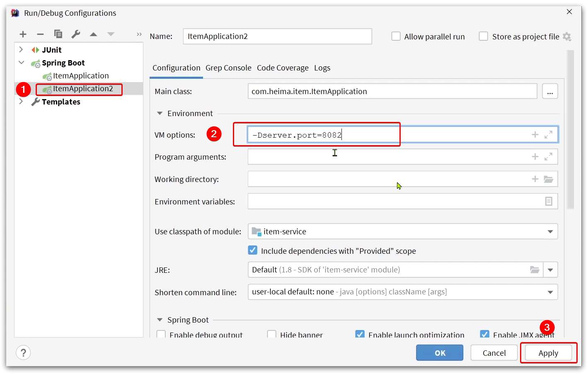Screen dimensions: 588x374
Task: Open the Code Coverage tab
Action: [283, 68]
